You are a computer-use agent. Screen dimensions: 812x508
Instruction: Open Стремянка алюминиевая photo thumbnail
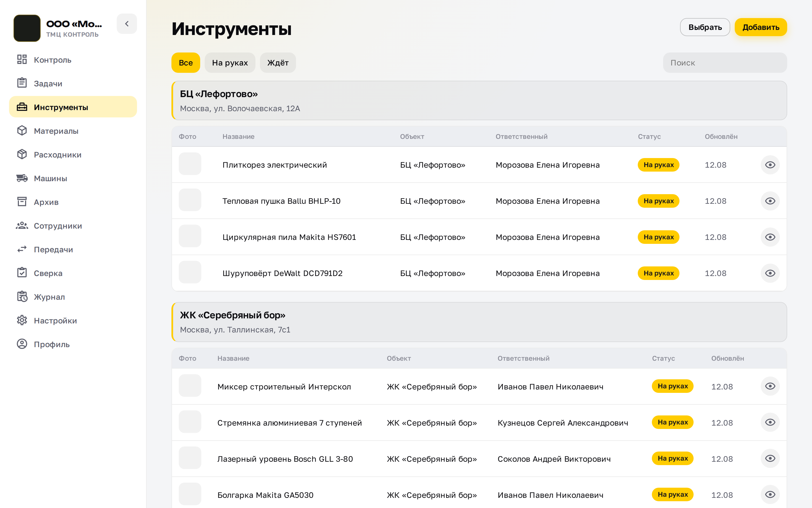click(x=190, y=422)
